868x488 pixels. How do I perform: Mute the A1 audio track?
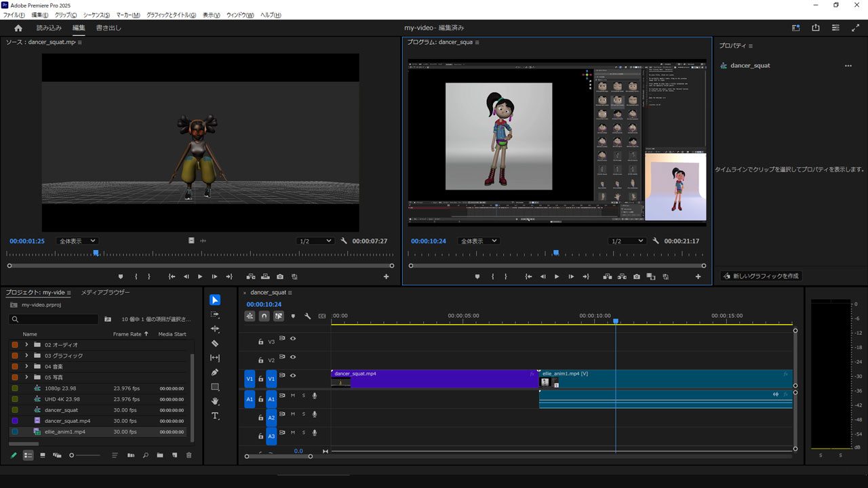coord(292,395)
